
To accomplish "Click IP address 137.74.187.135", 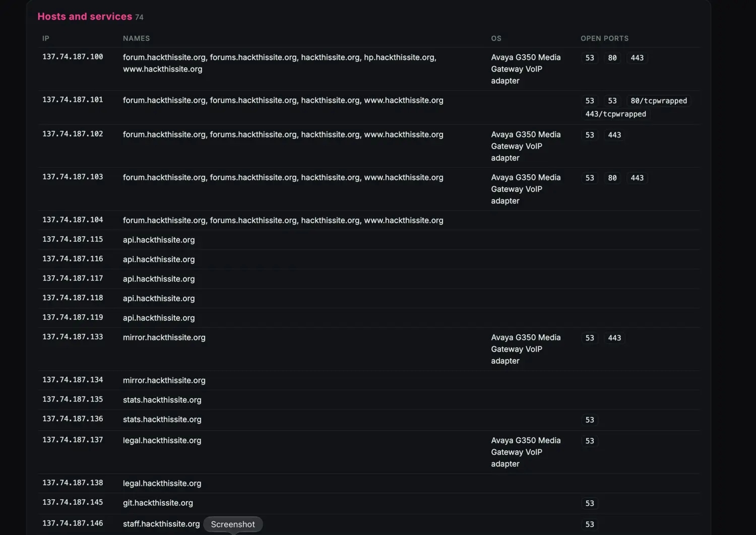I will point(73,399).
